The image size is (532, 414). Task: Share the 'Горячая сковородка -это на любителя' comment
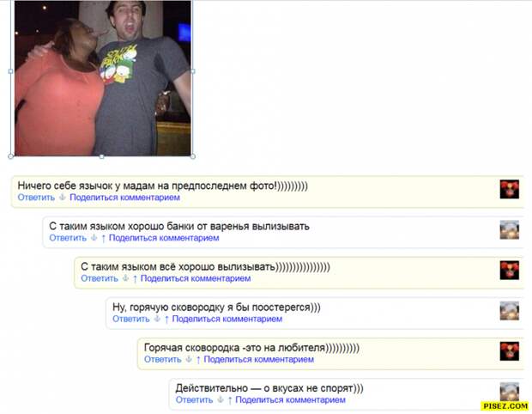pos(259,359)
